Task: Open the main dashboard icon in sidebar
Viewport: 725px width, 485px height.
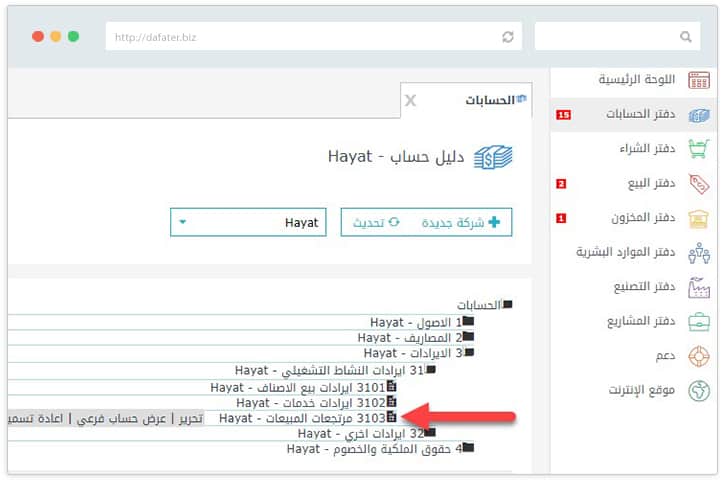Action: pos(698,80)
